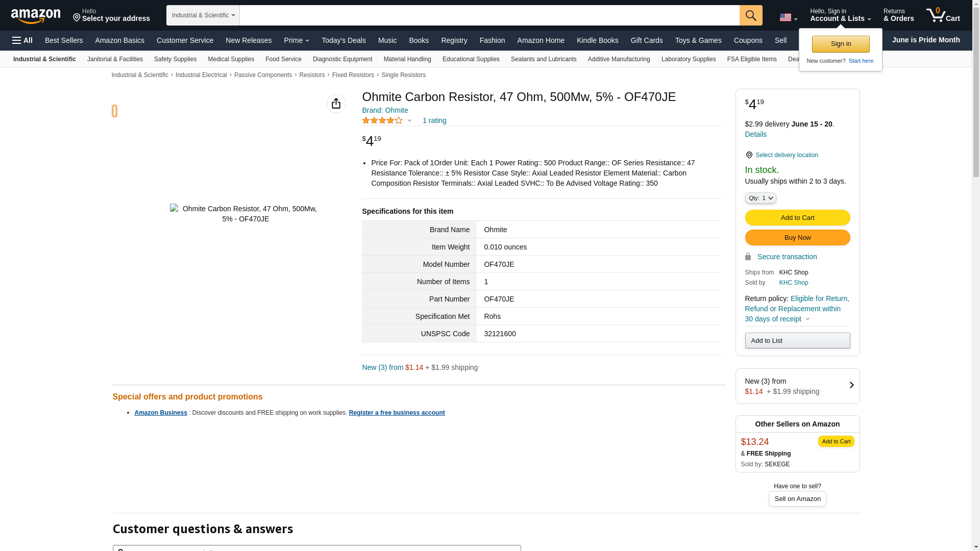Click the US flag language selector

pos(788,17)
